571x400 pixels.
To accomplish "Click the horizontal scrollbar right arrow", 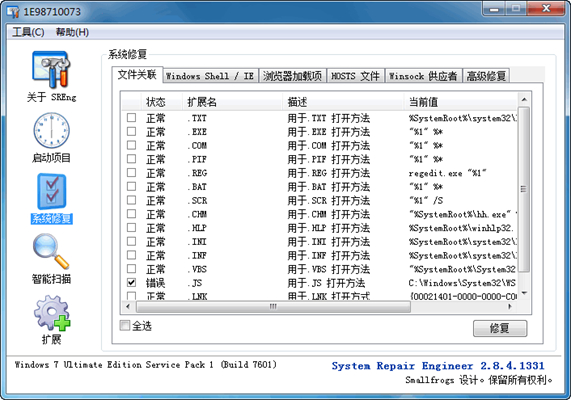I will [x=510, y=307].
